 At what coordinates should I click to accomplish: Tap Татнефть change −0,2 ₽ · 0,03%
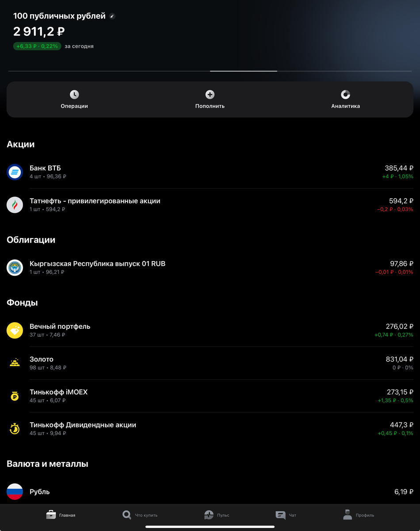tap(395, 209)
